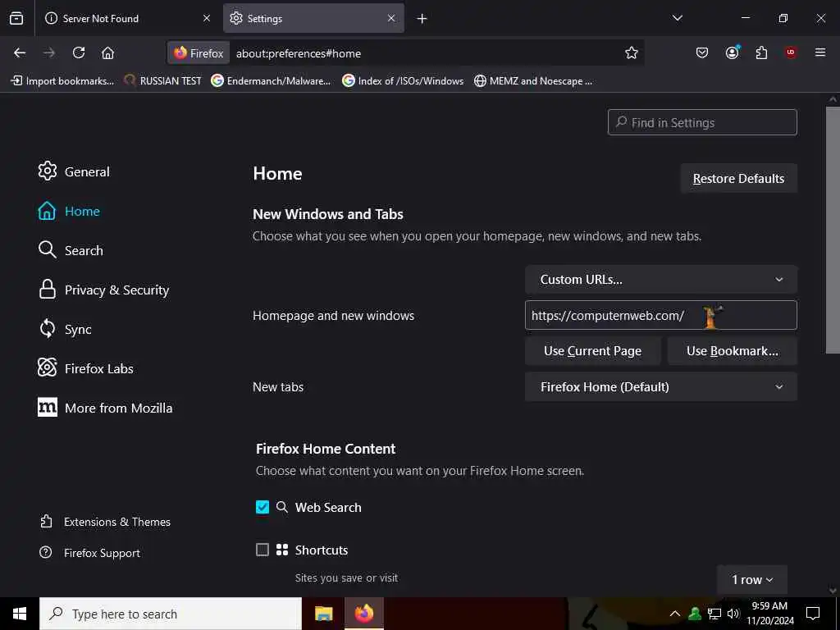Click the Restore Defaults button
Screen dimensions: 840x630
[x=738, y=178]
